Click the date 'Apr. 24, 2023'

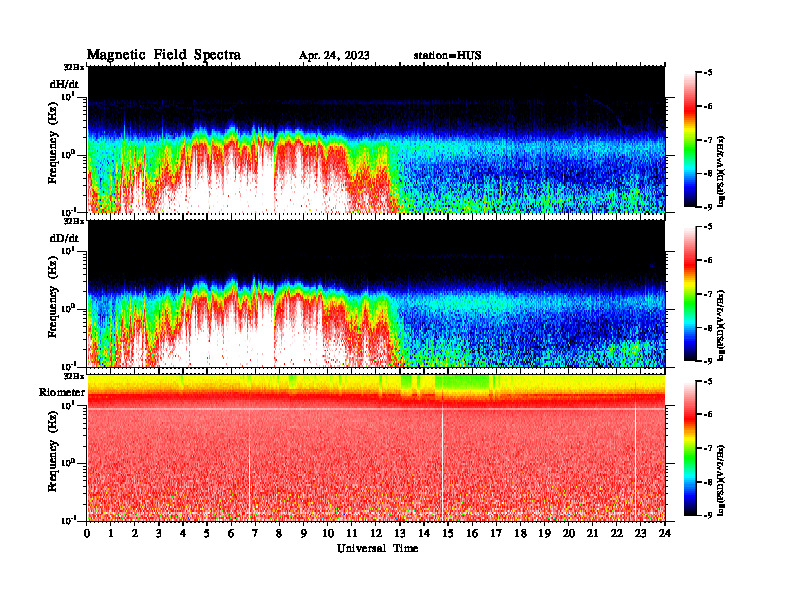pos(334,56)
